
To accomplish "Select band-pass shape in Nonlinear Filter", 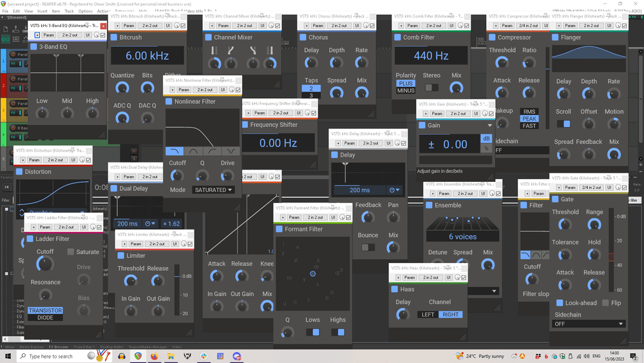I will click(193, 151).
